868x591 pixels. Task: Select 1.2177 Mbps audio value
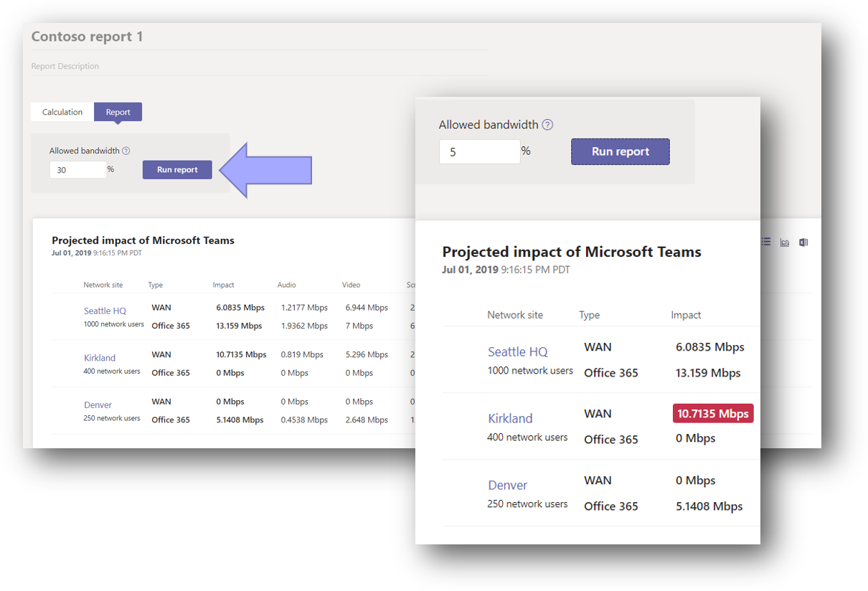point(304,308)
